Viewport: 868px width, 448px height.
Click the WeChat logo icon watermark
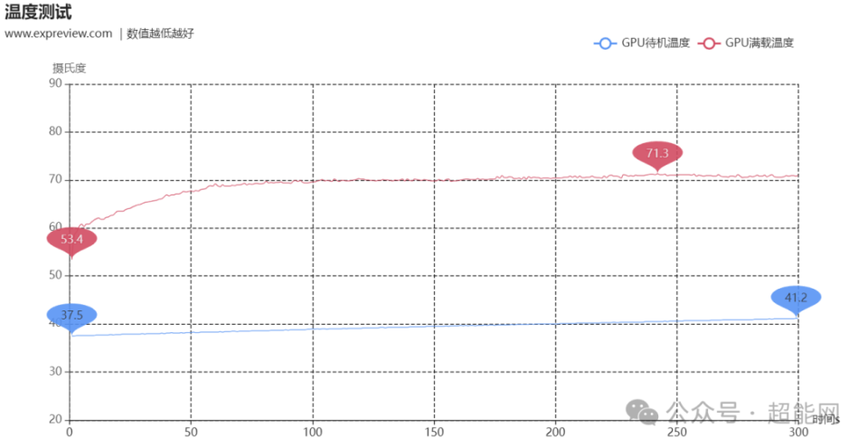pos(642,412)
